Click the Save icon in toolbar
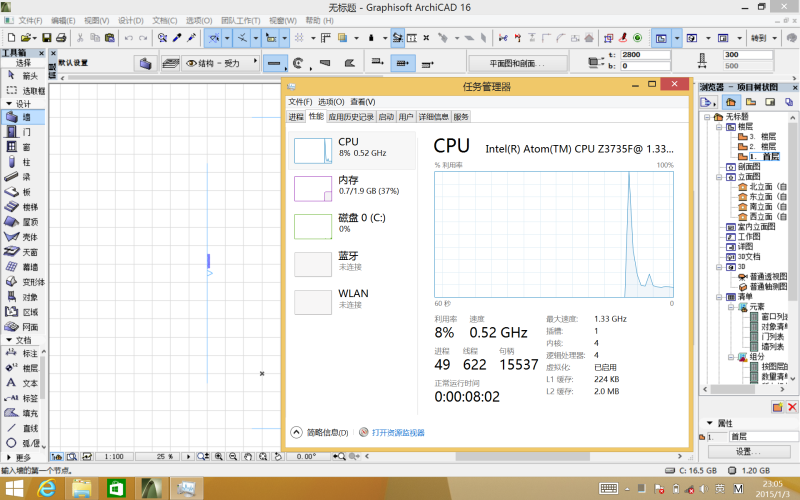 [46, 38]
